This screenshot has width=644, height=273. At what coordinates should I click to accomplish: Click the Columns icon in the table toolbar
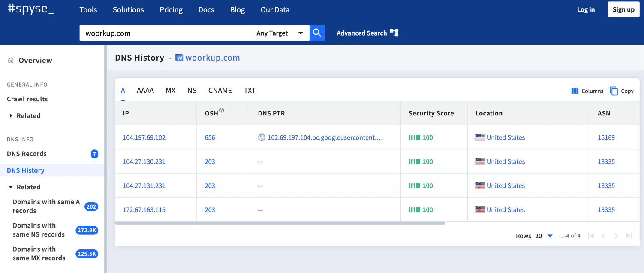tap(575, 91)
